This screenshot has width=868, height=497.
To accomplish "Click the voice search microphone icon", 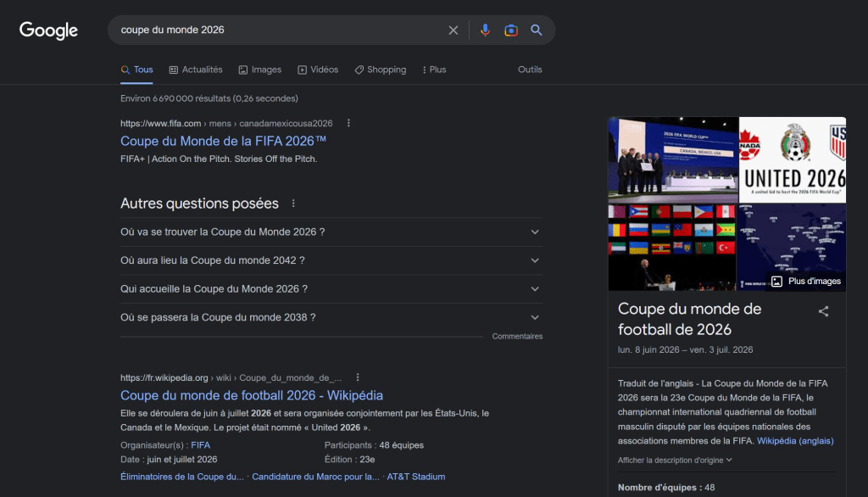I will point(484,30).
